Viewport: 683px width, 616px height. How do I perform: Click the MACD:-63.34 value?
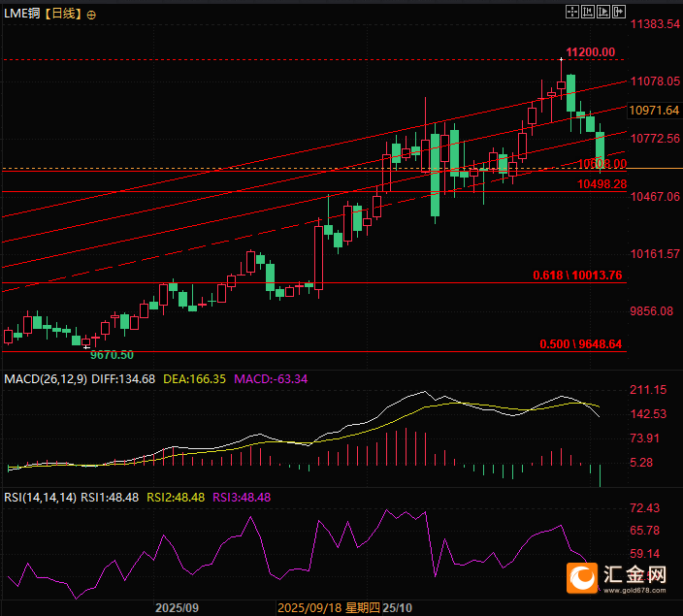tap(271, 379)
